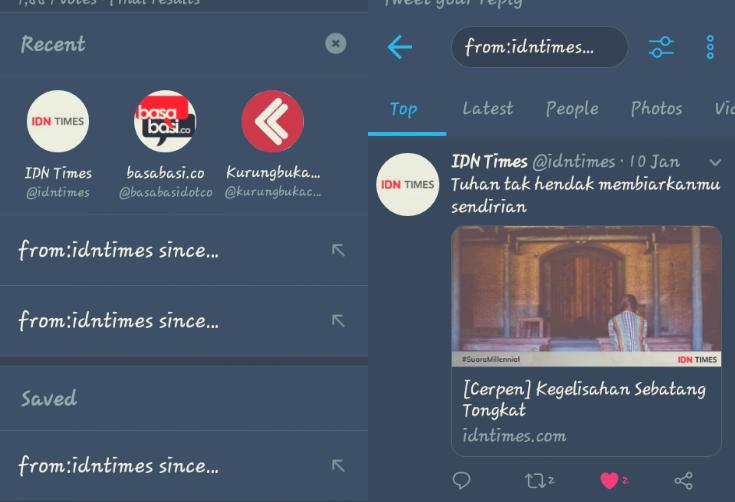Select the Photos tab
This screenshot has height=502, width=735.
point(656,109)
